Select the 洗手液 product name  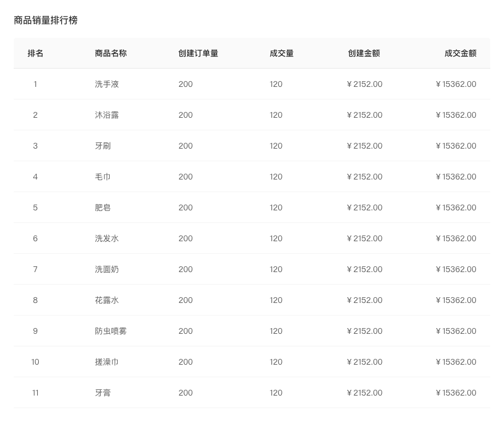pyautogui.click(x=107, y=84)
